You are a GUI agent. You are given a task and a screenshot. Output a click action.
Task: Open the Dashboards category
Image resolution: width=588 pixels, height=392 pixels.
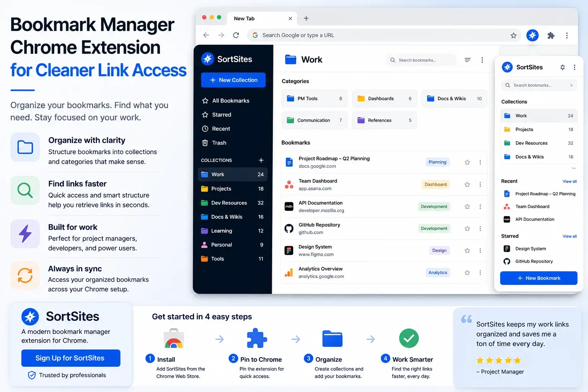[384, 98]
